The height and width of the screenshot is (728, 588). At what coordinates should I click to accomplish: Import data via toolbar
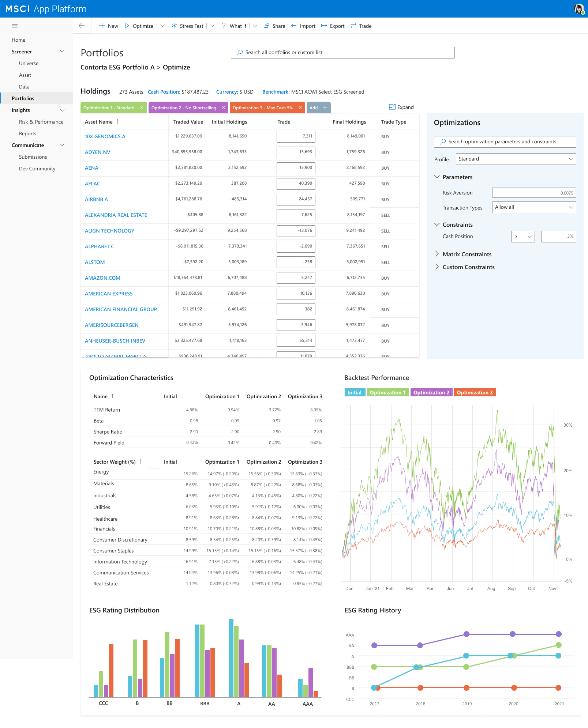tap(303, 26)
